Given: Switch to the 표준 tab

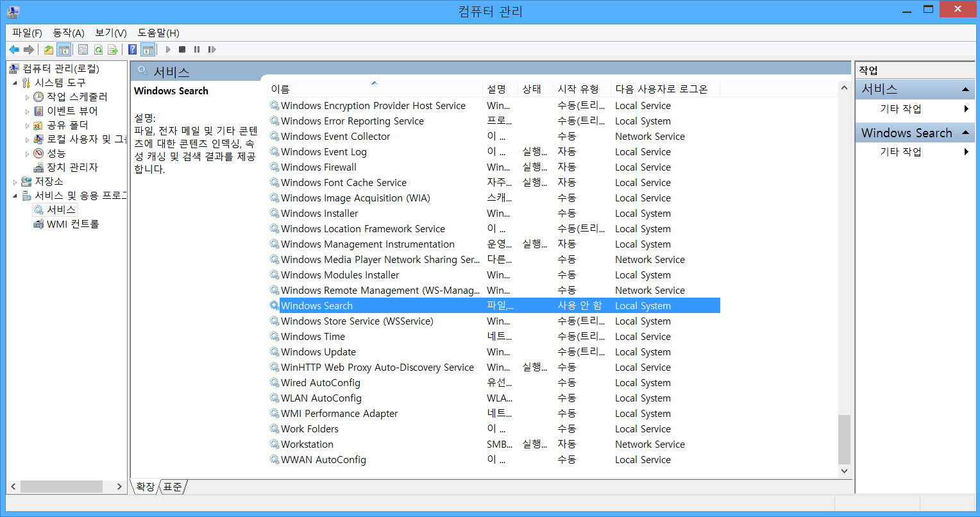Looking at the screenshot, I should click(x=173, y=487).
